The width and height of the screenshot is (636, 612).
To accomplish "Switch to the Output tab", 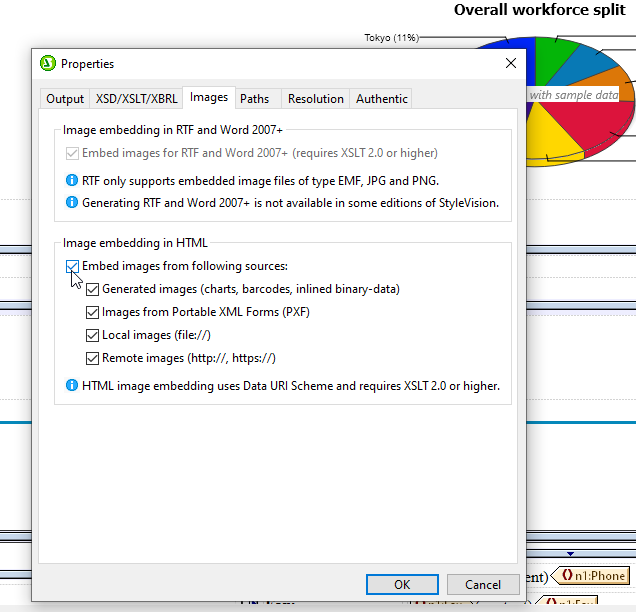I will (65, 98).
